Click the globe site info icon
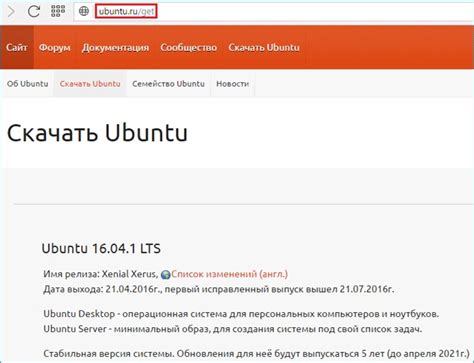 point(84,11)
